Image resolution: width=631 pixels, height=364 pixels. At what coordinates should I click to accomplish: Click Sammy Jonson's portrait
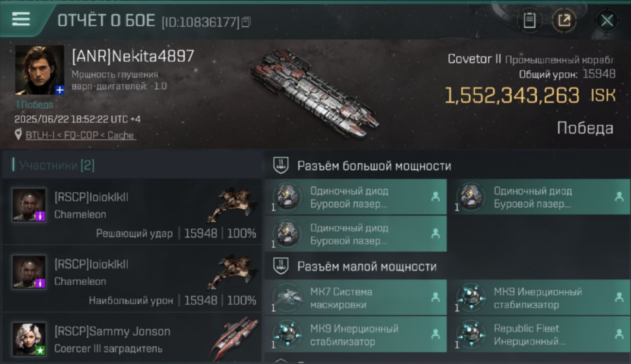click(29, 339)
